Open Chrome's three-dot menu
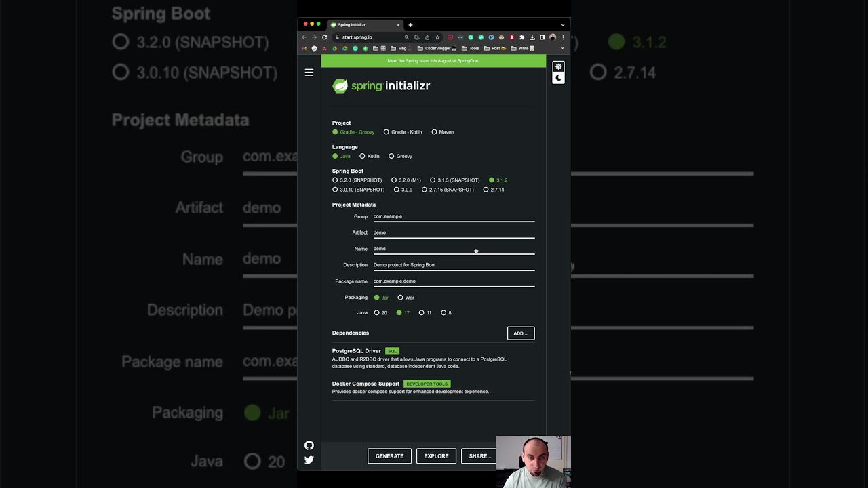The height and width of the screenshot is (488, 868). coord(563,37)
